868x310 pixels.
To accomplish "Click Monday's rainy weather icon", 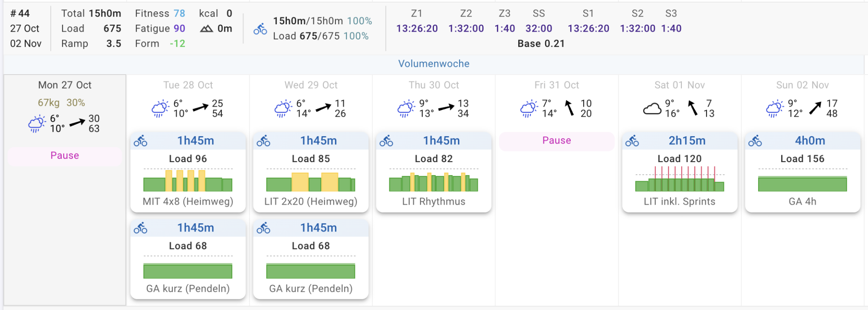I will click(x=37, y=124).
